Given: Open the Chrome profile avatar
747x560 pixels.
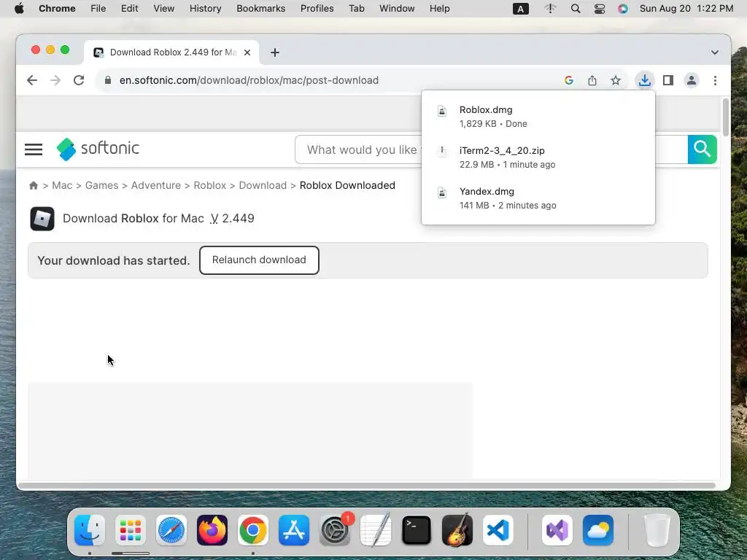Looking at the screenshot, I should pyautogui.click(x=692, y=80).
